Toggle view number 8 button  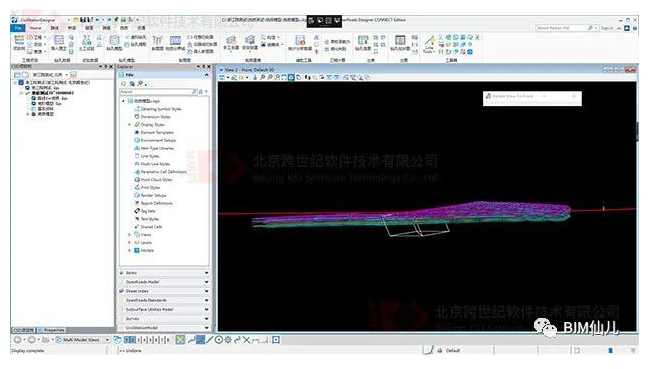[168, 340]
